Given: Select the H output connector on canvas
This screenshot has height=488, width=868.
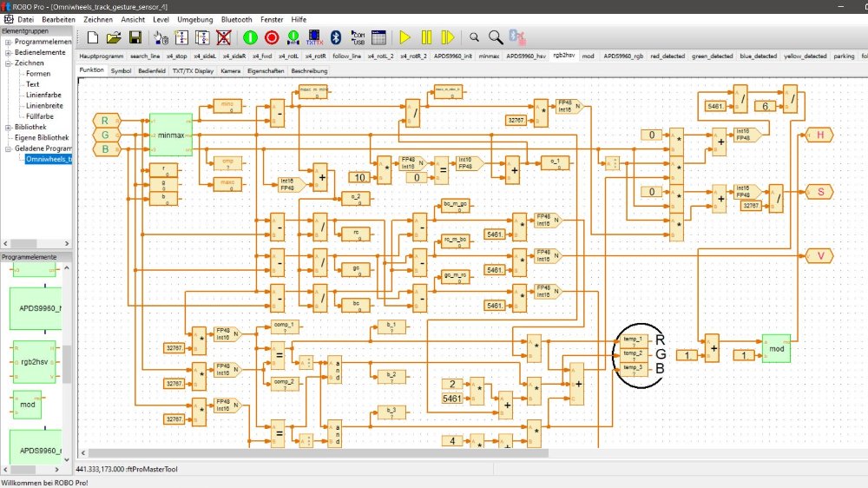Looking at the screenshot, I should pos(820,135).
